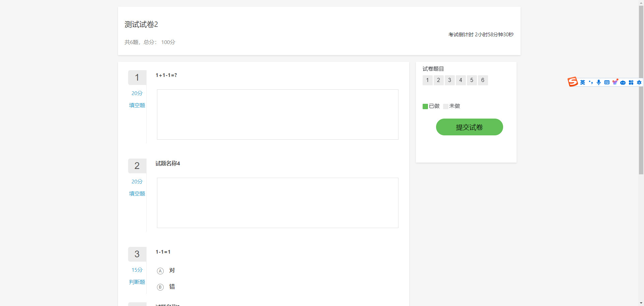Jump to question 5 in 试卷题目 panel

472,80
